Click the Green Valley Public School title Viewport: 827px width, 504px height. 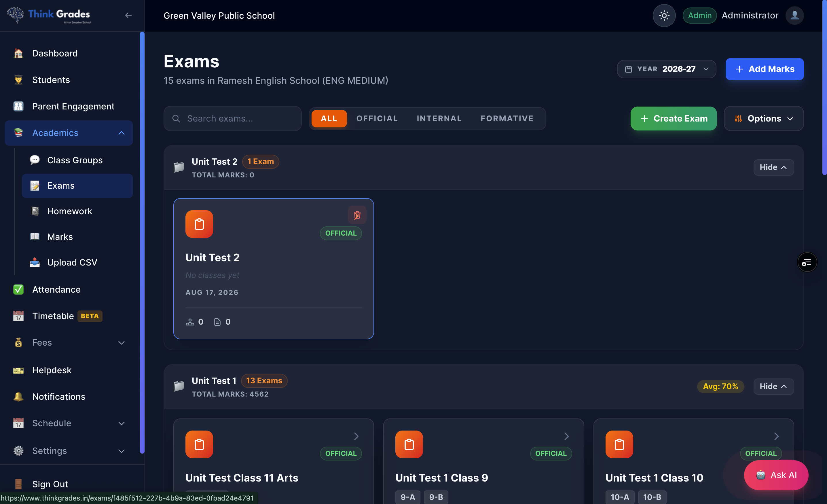[x=219, y=16]
